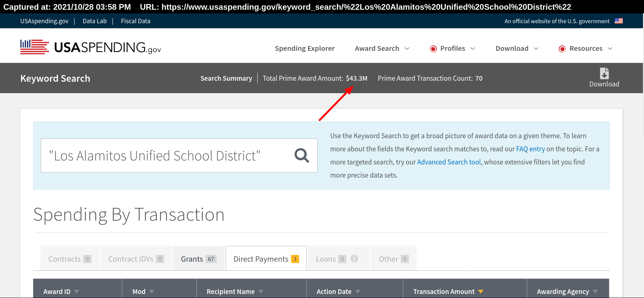The width and height of the screenshot is (644, 298).
Task: Sort by Awarding Agency arrow
Action: pyautogui.click(x=595, y=292)
